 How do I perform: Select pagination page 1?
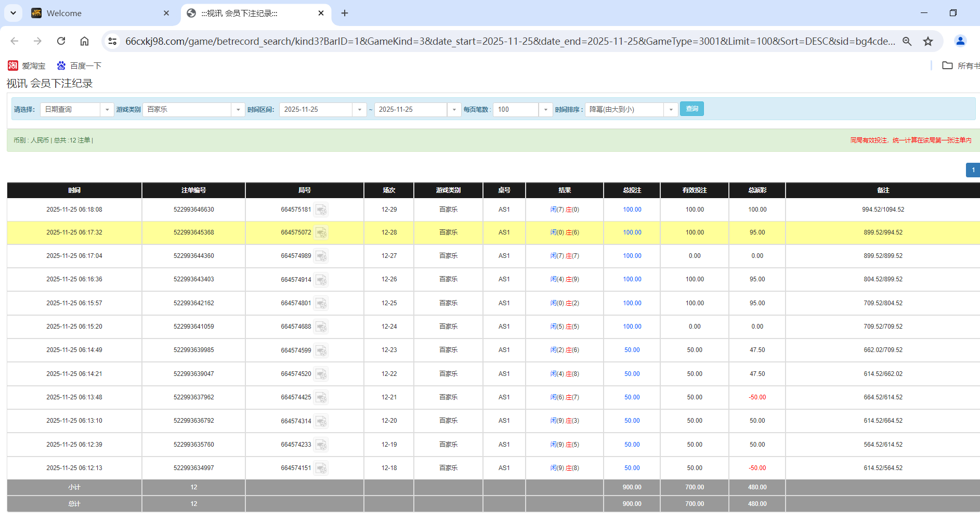coord(973,170)
